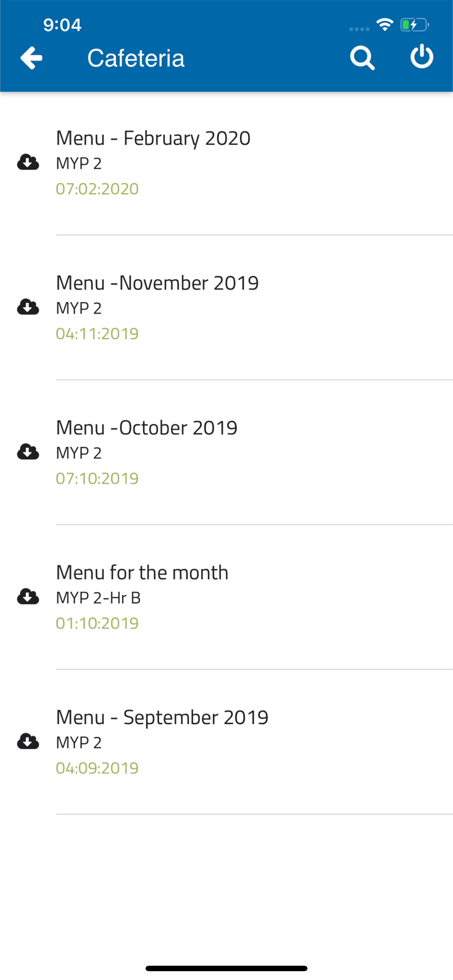Select Menu -October 2019 title
The width and height of the screenshot is (453, 980).
[147, 428]
